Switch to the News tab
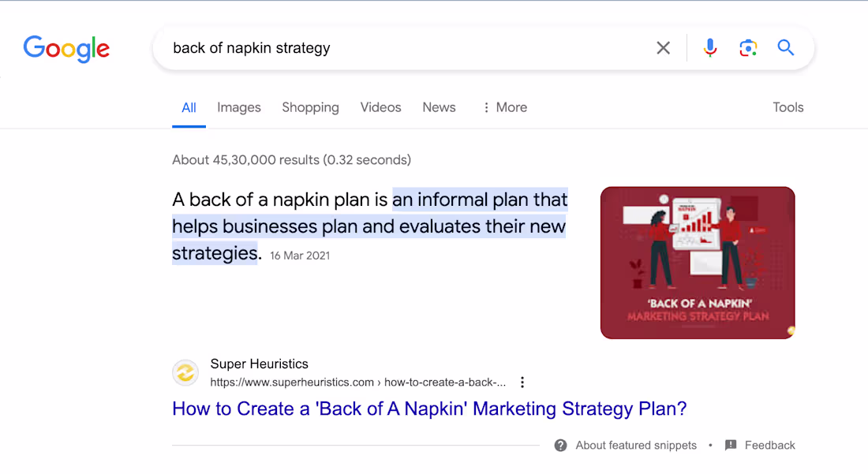 439,107
